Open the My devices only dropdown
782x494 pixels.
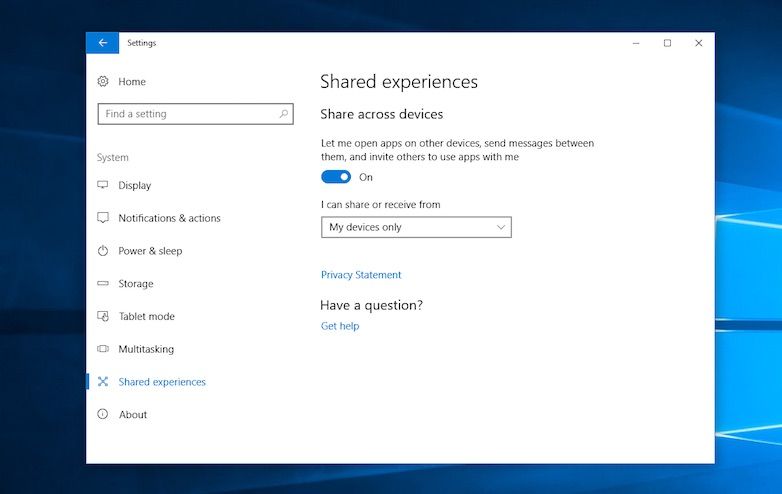point(416,227)
